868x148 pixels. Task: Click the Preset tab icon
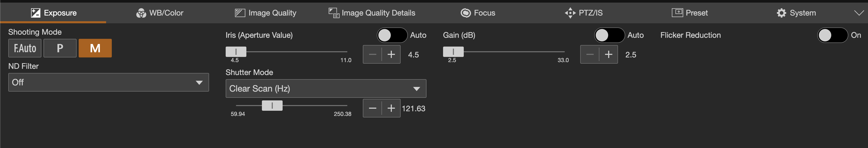[x=677, y=13]
